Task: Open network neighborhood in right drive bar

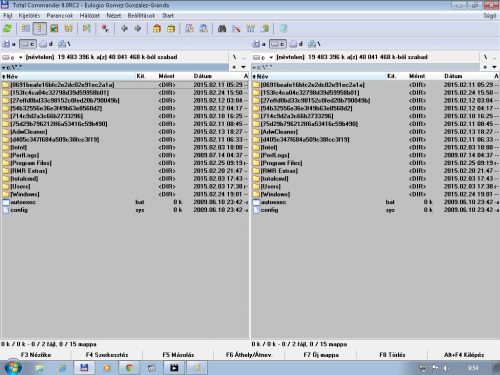Action: click(x=314, y=44)
